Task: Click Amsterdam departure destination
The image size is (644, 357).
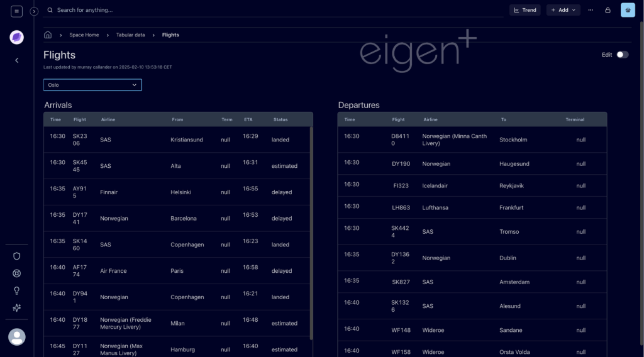Action: coord(514,282)
